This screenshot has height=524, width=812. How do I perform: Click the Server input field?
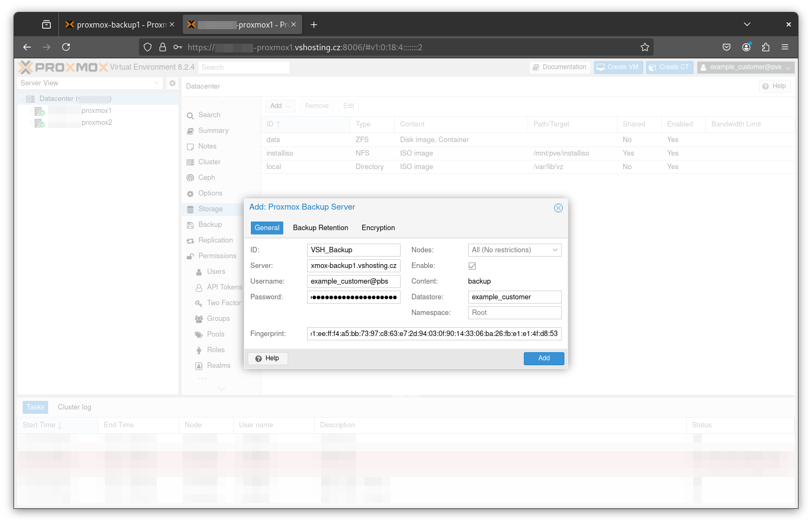click(354, 266)
